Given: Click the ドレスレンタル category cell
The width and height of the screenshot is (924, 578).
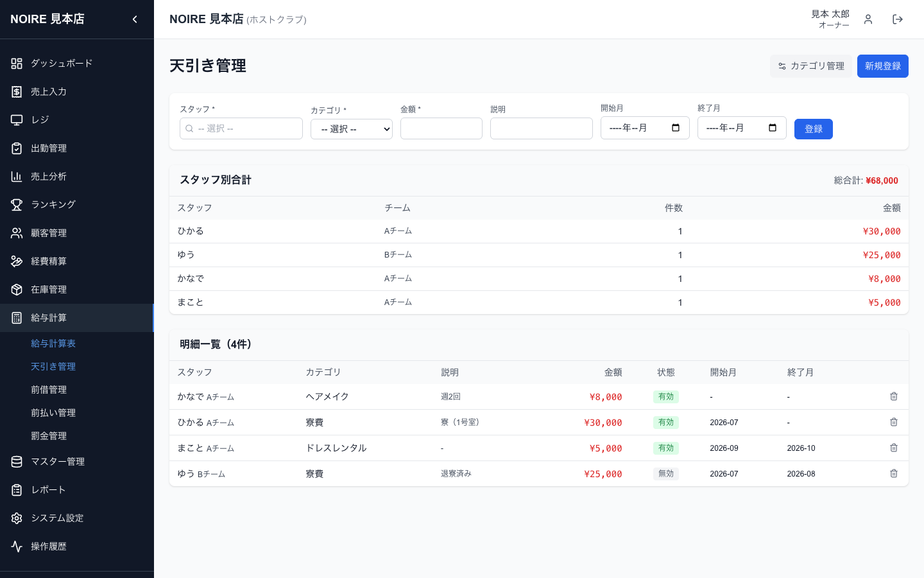Looking at the screenshot, I should point(336,448).
